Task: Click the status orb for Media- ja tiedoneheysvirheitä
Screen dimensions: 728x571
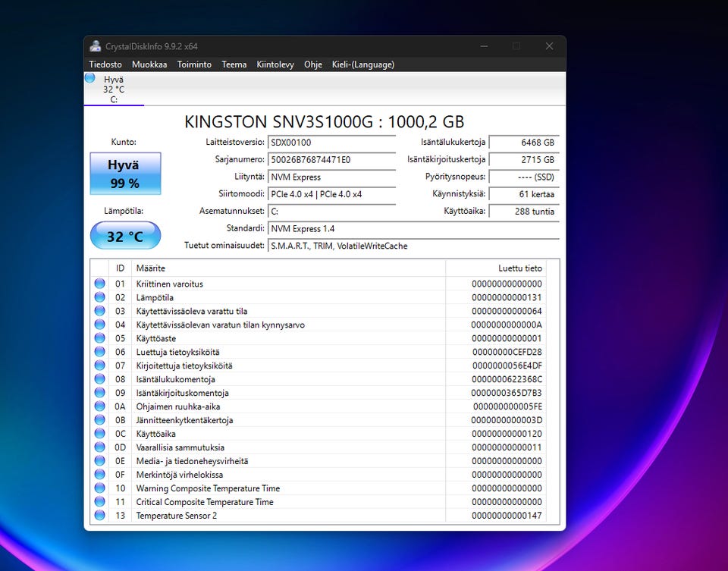Action: [99, 460]
